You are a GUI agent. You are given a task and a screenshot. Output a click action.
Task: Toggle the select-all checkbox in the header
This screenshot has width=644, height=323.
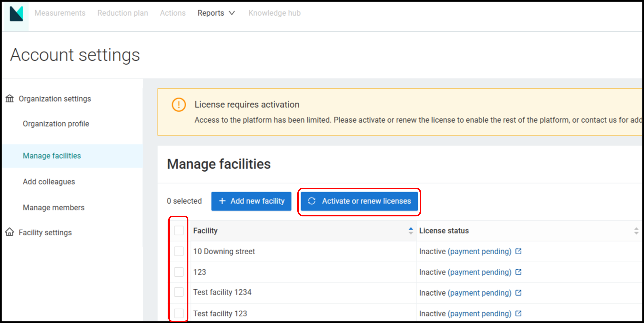179,230
